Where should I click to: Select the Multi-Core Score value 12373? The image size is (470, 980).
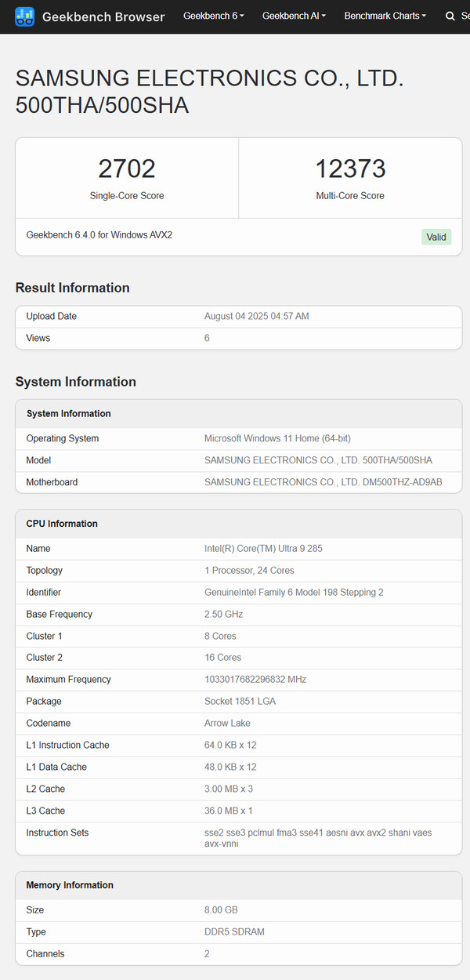(x=350, y=169)
